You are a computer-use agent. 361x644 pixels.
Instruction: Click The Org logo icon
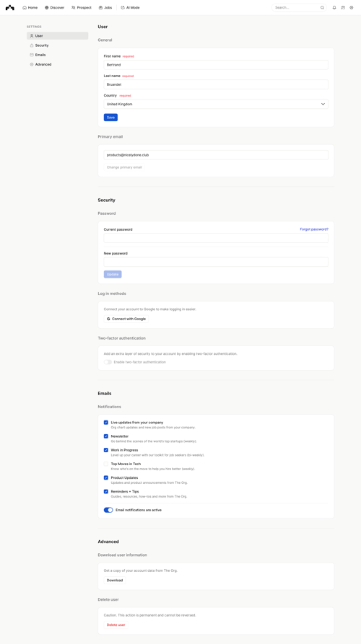click(x=10, y=7)
